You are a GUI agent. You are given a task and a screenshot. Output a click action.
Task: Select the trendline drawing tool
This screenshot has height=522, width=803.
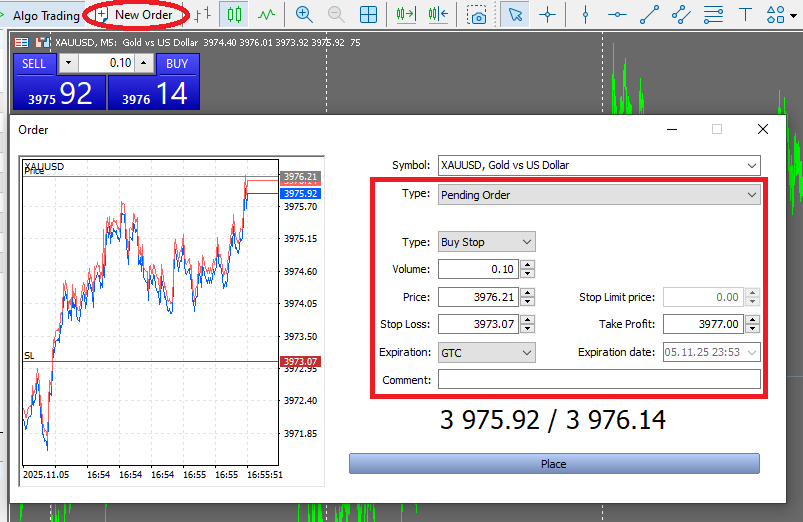(x=650, y=15)
